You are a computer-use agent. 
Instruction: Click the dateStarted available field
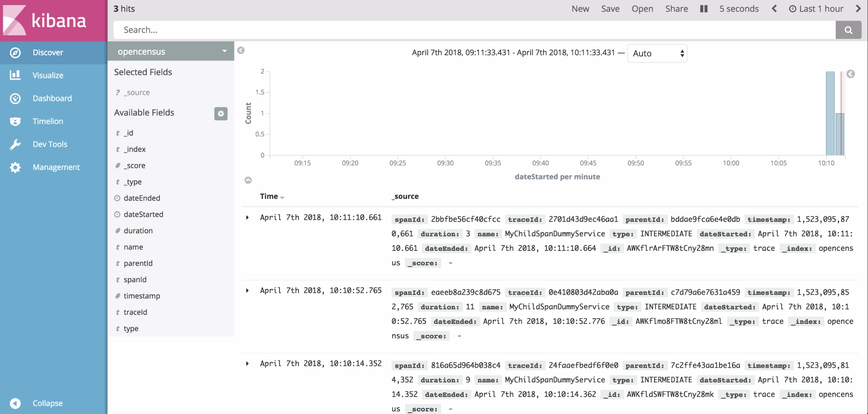(143, 214)
